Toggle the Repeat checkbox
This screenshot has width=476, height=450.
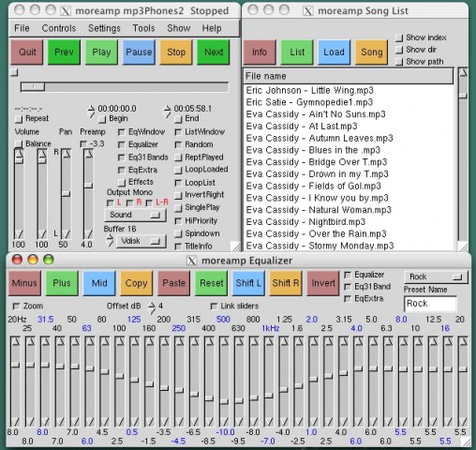[x=19, y=119]
